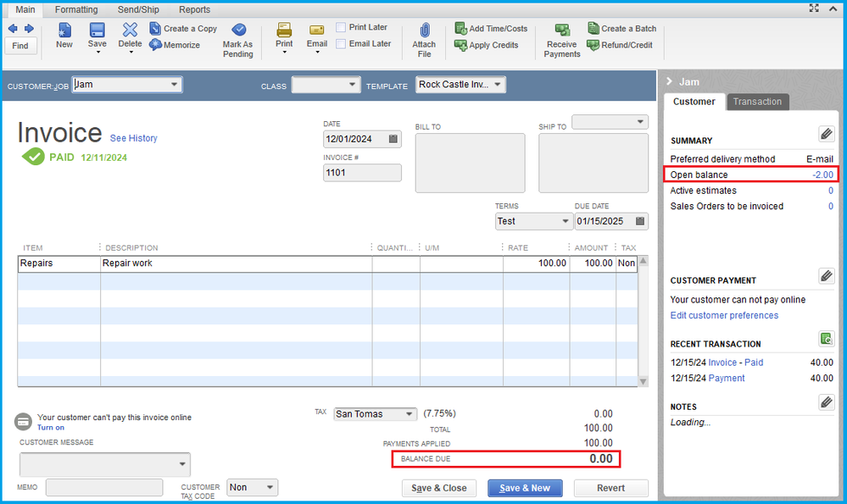Image resolution: width=847 pixels, height=504 pixels.
Task: Open the Reports tab
Action: point(194,9)
